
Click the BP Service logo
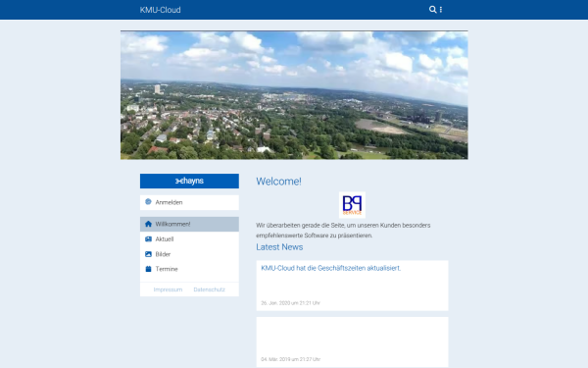coord(352,205)
